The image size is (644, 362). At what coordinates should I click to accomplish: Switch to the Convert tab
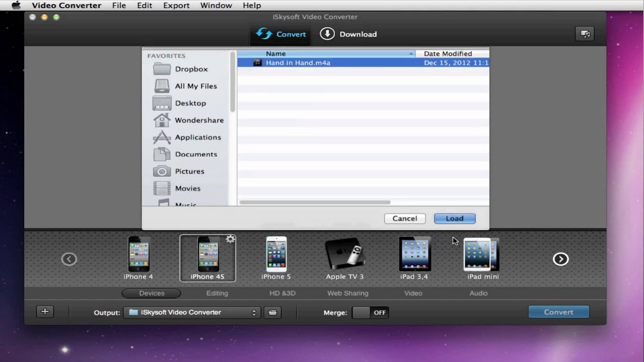pos(281,34)
